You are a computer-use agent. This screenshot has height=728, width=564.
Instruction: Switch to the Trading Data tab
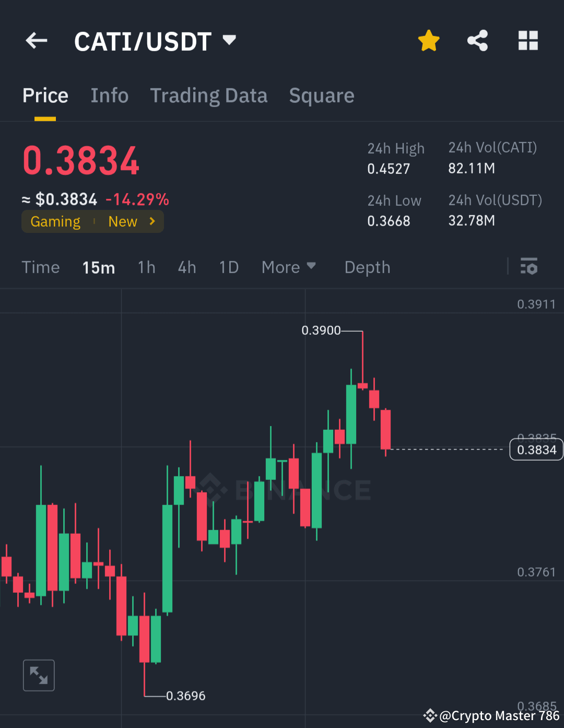[209, 95]
